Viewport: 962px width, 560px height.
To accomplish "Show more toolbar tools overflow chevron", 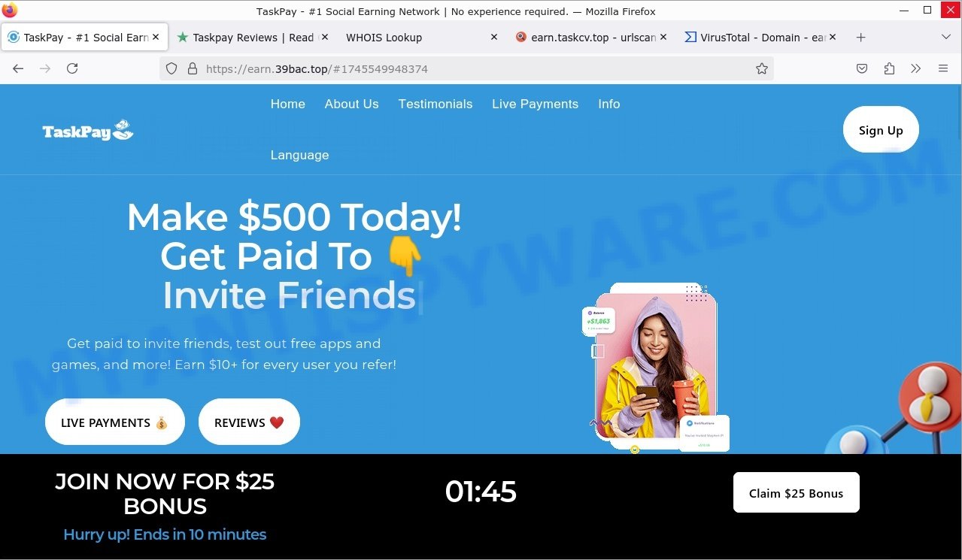I will tap(916, 68).
